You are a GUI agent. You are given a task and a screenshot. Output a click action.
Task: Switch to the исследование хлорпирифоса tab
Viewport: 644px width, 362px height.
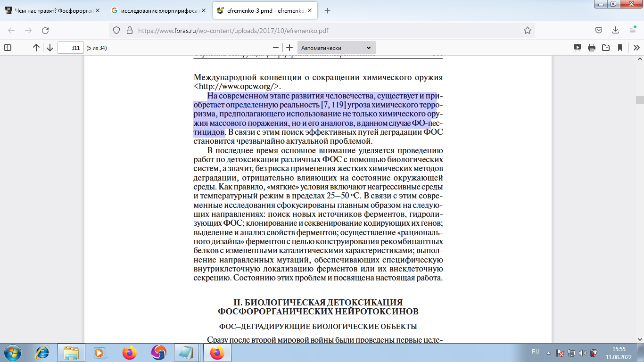pos(156,10)
